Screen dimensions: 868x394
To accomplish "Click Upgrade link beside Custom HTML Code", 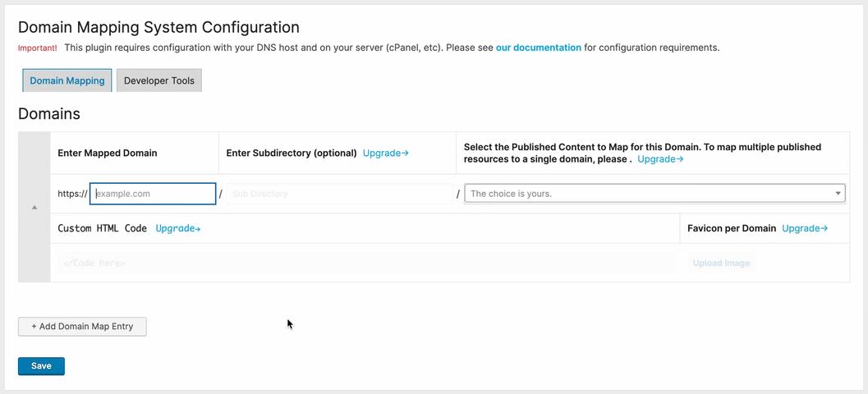I will [x=177, y=228].
